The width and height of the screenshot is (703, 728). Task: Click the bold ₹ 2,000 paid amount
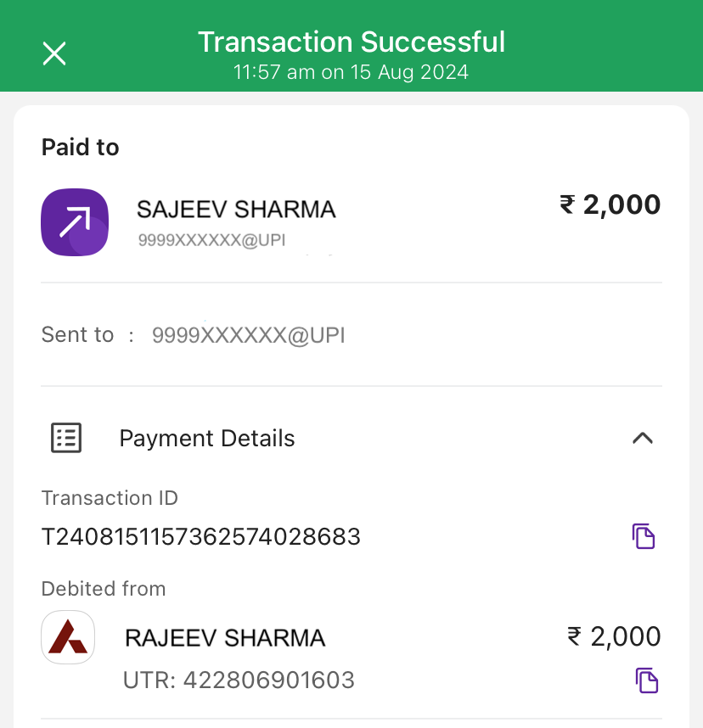point(610,204)
